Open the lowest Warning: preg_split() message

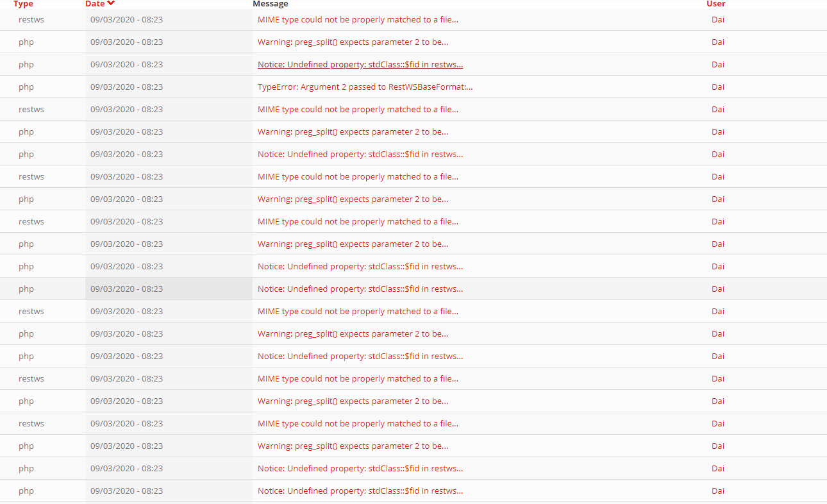coord(353,446)
